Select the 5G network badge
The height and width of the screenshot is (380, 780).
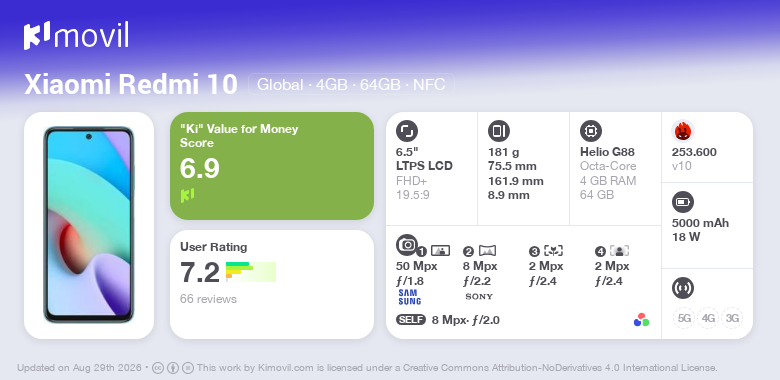click(684, 318)
